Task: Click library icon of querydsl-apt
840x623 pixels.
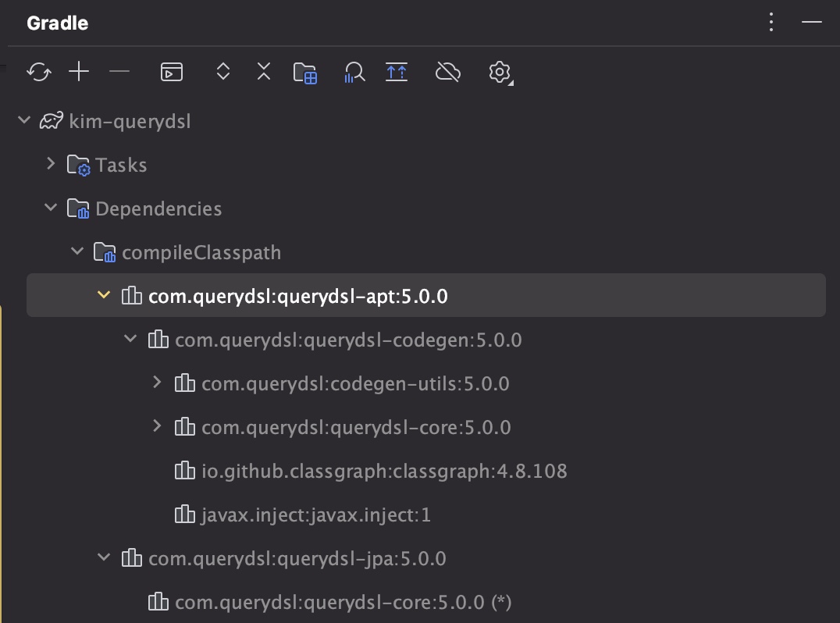Action: pos(132,296)
